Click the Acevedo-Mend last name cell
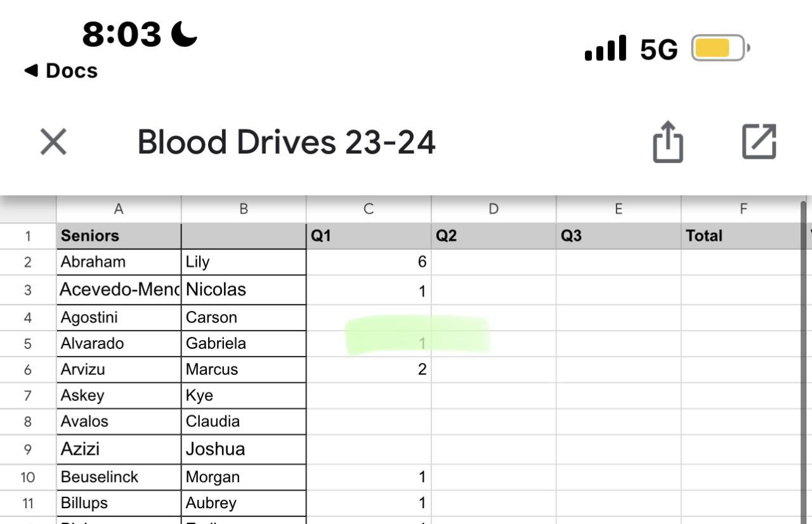 (x=118, y=290)
